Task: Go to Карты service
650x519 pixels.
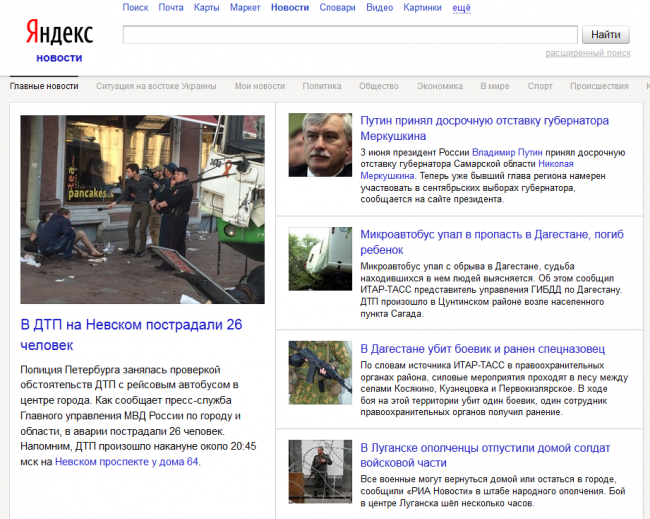Action: click(x=206, y=7)
